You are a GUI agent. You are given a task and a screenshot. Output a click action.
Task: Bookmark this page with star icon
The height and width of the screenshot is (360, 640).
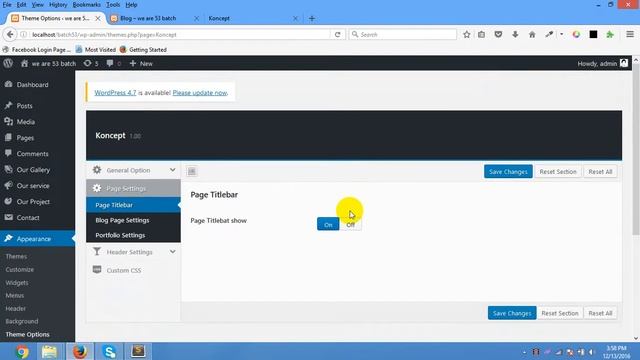[467, 35]
